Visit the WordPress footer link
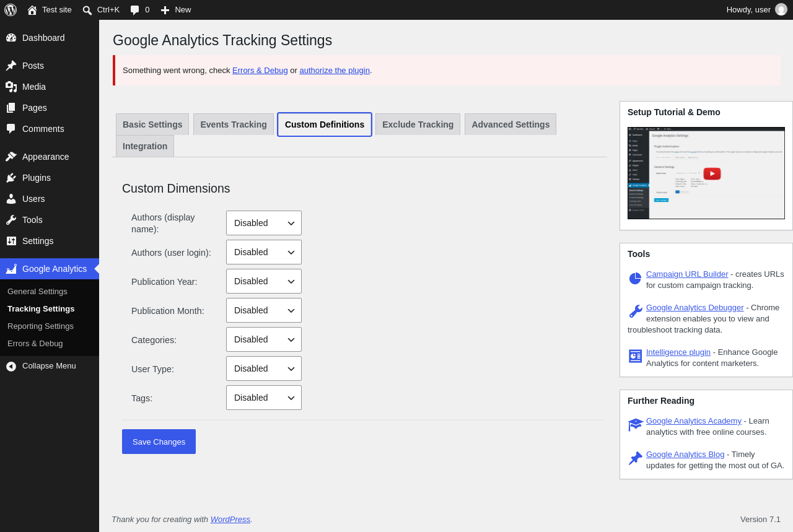This screenshot has height=532, width=793. 230,519
